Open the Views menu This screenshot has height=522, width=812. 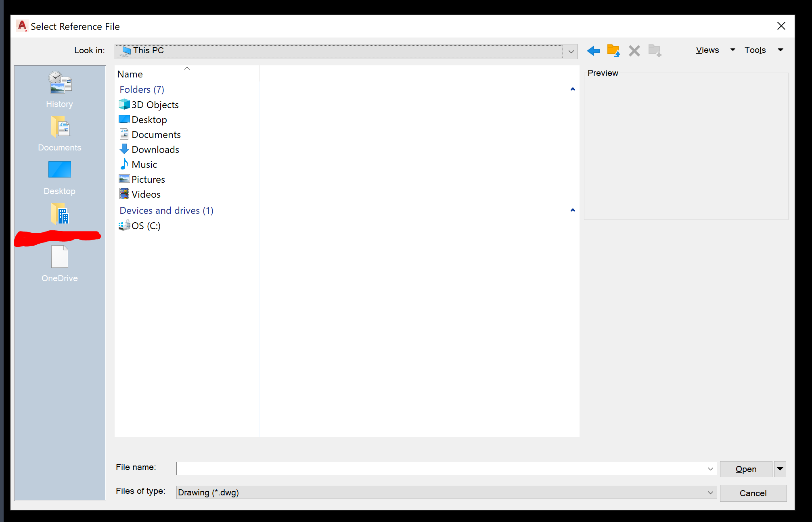coord(707,50)
